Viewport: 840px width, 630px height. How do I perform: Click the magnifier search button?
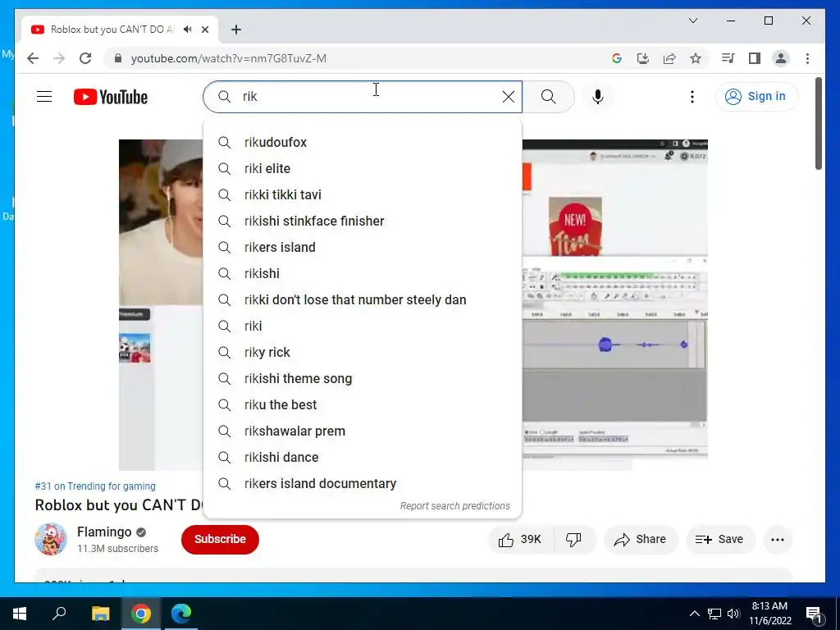[549, 97]
